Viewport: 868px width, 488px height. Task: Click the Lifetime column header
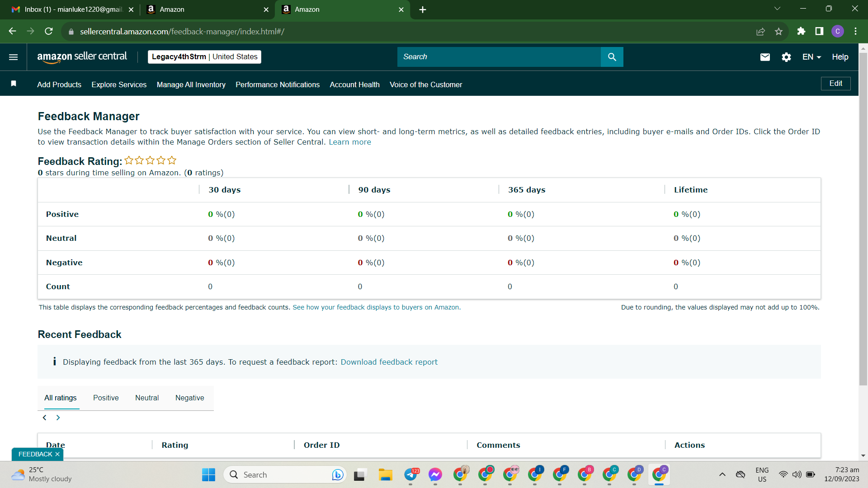(x=691, y=190)
